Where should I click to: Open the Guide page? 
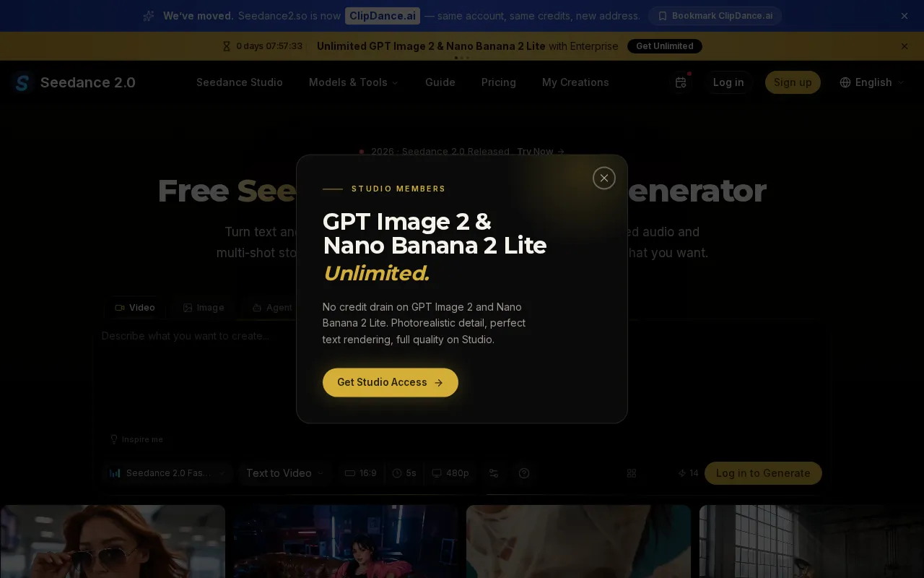(440, 82)
